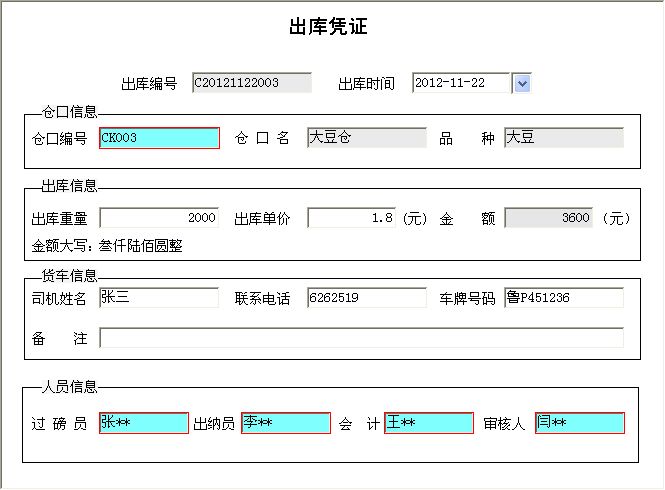Click the 司机姓名 field containing 张三

tap(159, 298)
